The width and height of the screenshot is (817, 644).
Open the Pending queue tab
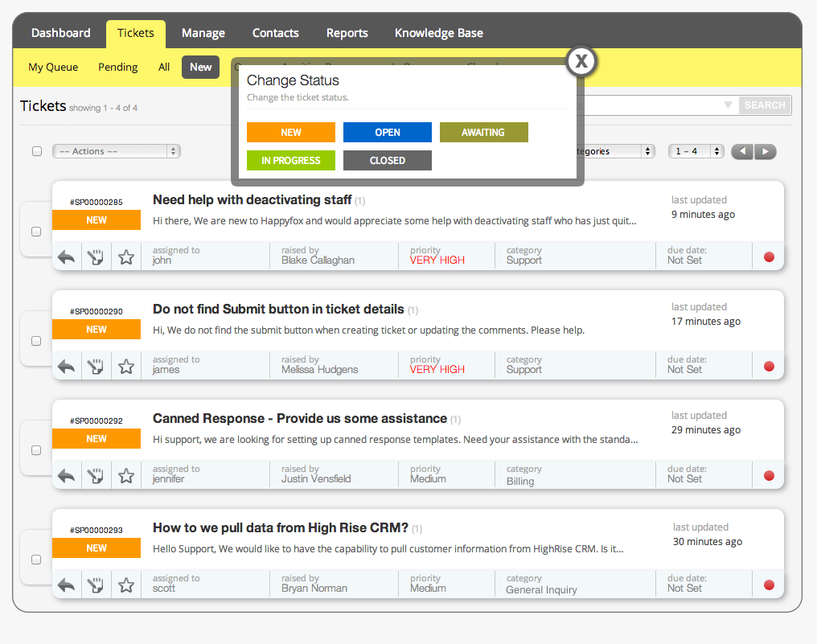pos(118,68)
